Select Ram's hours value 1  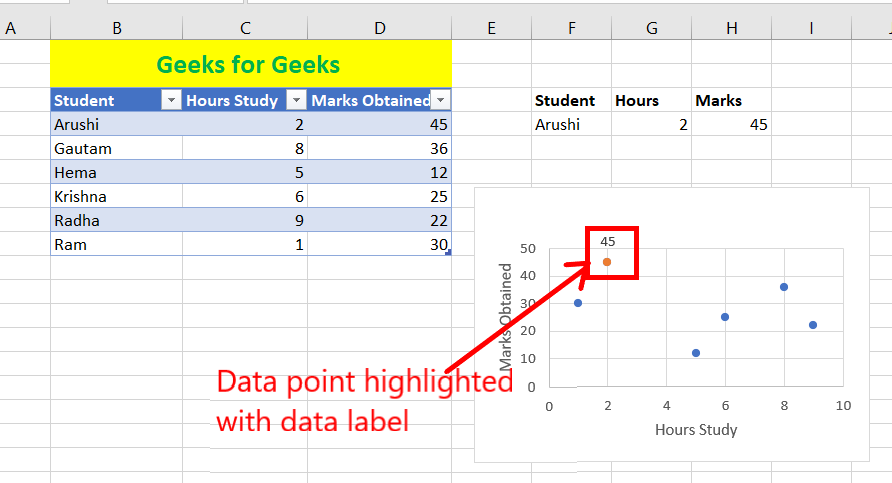pyautogui.click(x=245, y=245)
